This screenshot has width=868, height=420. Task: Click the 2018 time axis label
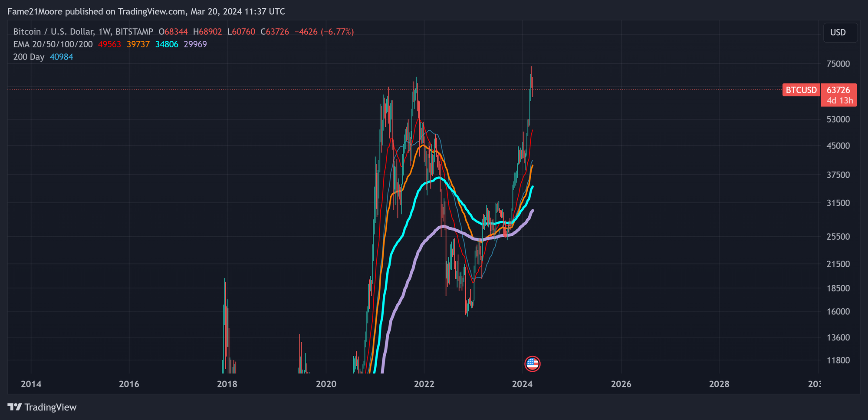coord(227,384)
